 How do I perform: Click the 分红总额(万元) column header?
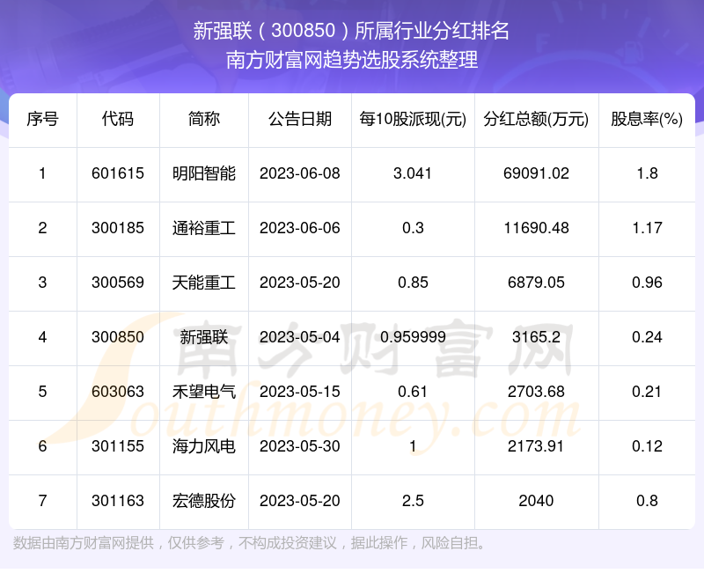536,120
